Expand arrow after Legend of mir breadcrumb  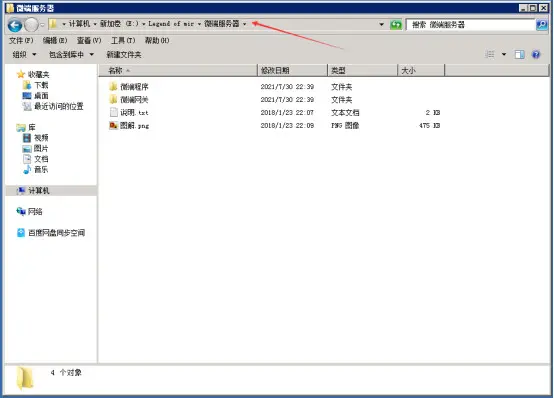coord(199,24)
